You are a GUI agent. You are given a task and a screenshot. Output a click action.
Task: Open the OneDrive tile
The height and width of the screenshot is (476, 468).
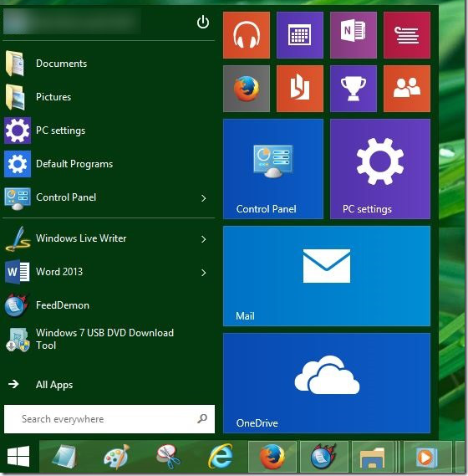(x=327, y=383)
